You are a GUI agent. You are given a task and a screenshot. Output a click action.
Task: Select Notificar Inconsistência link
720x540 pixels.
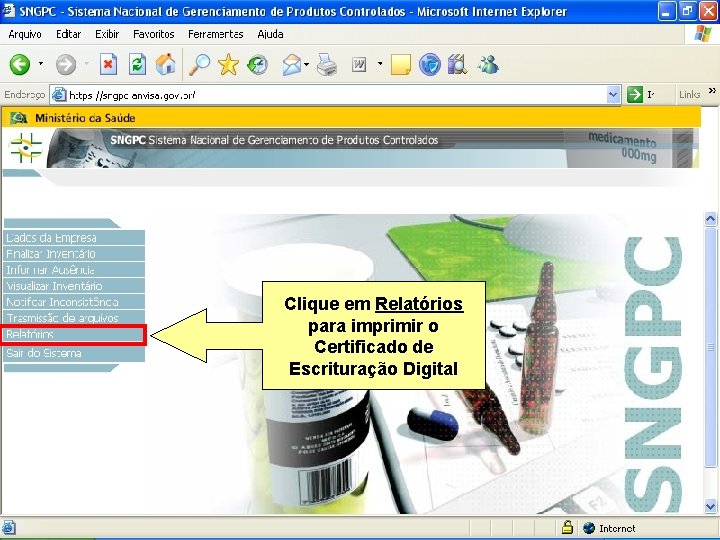[74, 302]
